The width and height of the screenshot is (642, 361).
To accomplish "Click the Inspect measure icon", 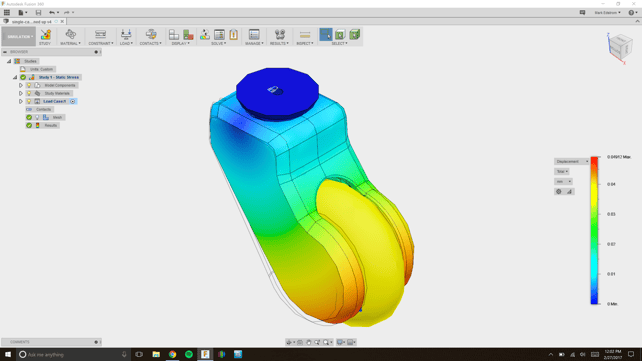I will tap(305, 35).
